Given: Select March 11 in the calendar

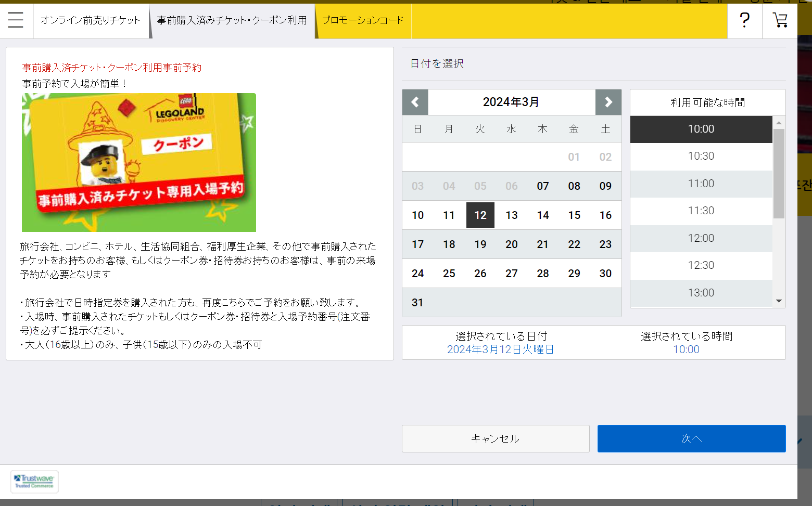Looking at the screenshot, I should click(x=449, y=215).
